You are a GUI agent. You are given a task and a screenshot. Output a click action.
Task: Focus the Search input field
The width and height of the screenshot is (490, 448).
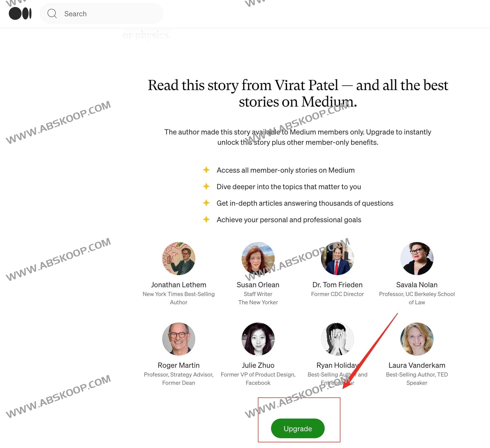point(102,13)
